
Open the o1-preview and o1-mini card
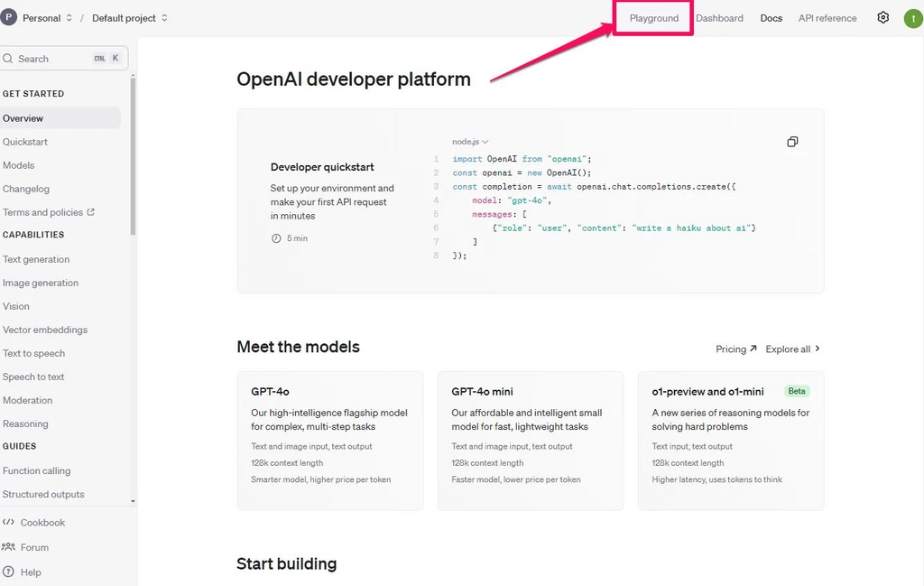click(x=731, y=441)
